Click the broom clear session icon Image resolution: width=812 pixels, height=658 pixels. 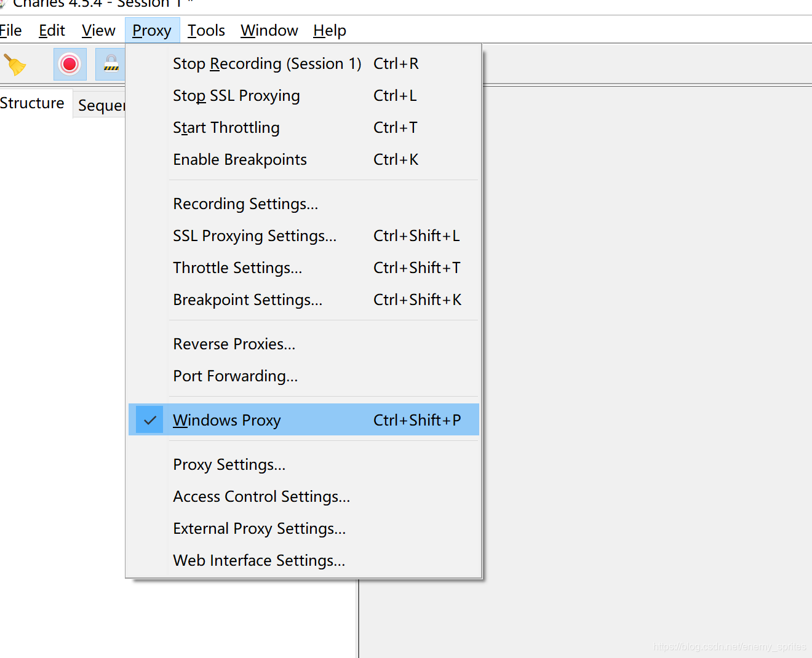pos(15,65)
